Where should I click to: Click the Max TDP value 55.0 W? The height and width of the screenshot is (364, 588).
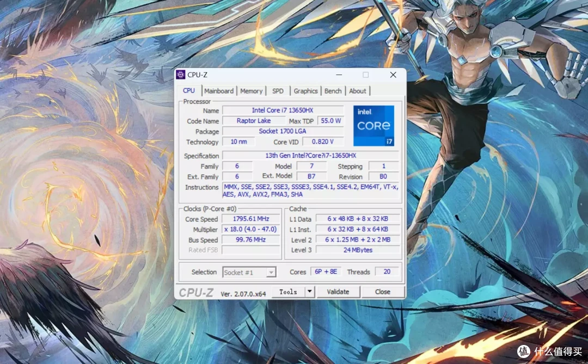tap(331, 121)
